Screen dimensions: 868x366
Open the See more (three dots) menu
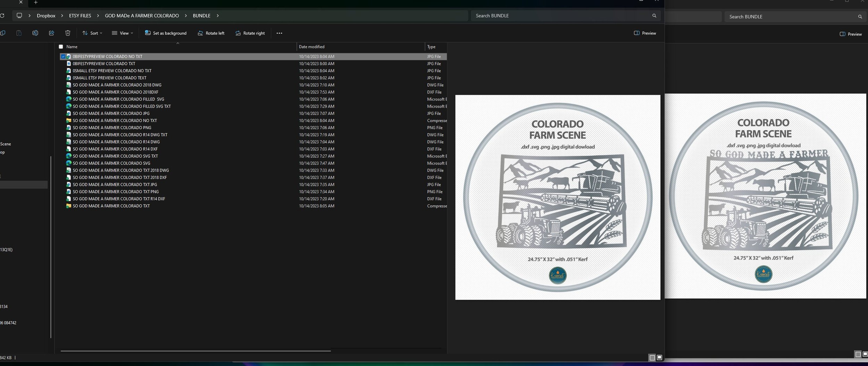click(279, 33)
